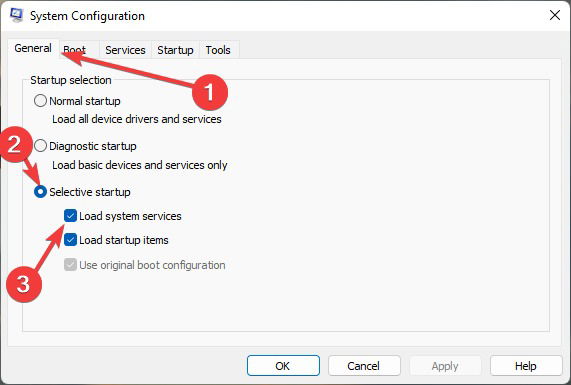Switch to the General tab
This screenshot has height=385, width=571.
(x=33, y=48)
